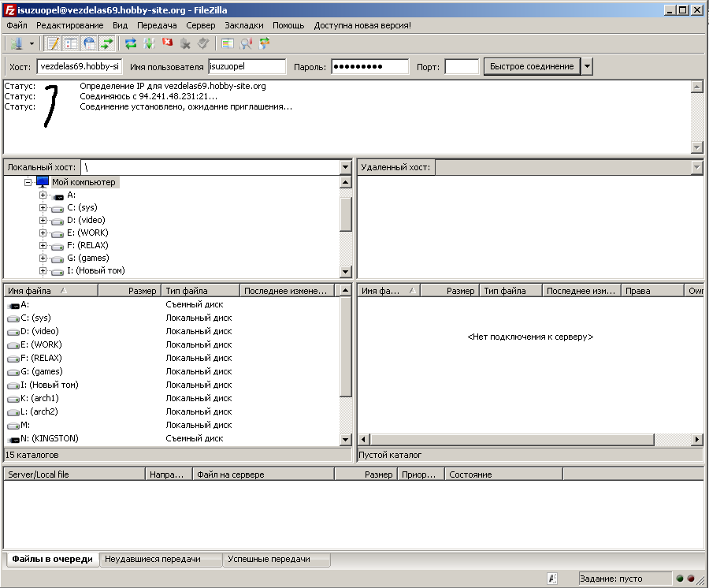Open Доступна новая версия! menu

pos(362,25)
